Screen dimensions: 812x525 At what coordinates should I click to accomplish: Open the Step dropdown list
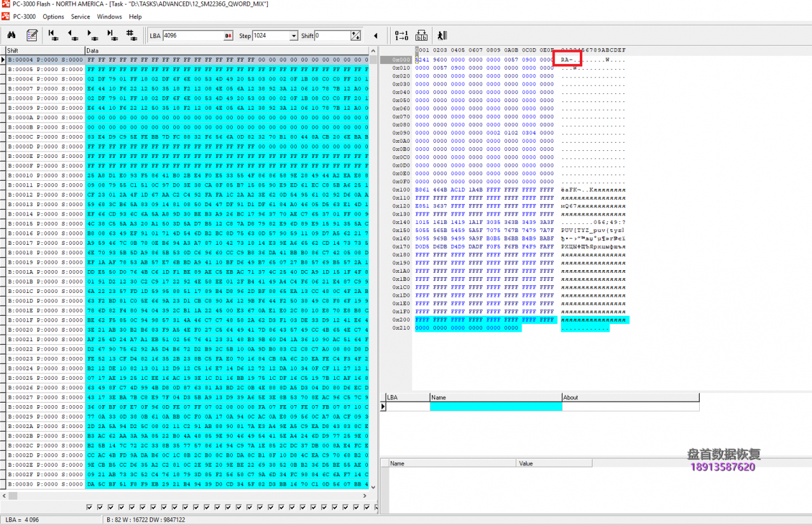pos(293,36)
